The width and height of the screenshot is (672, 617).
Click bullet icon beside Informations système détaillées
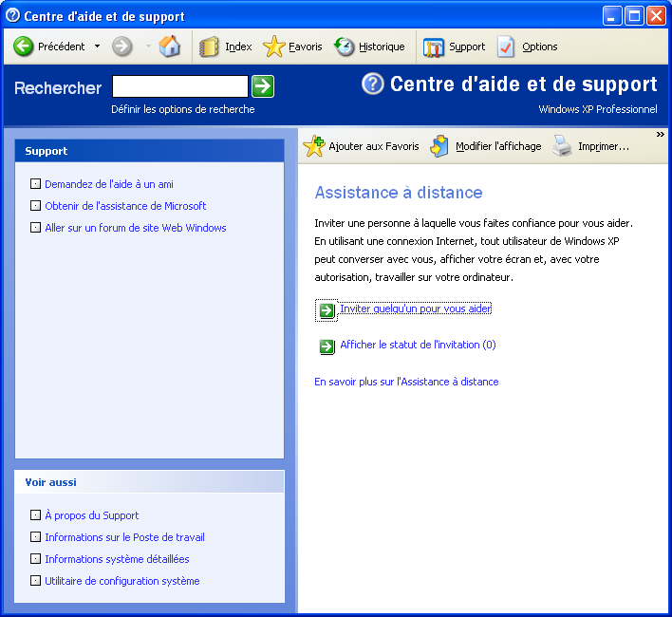pyautogui.click(x=35, y=558)
